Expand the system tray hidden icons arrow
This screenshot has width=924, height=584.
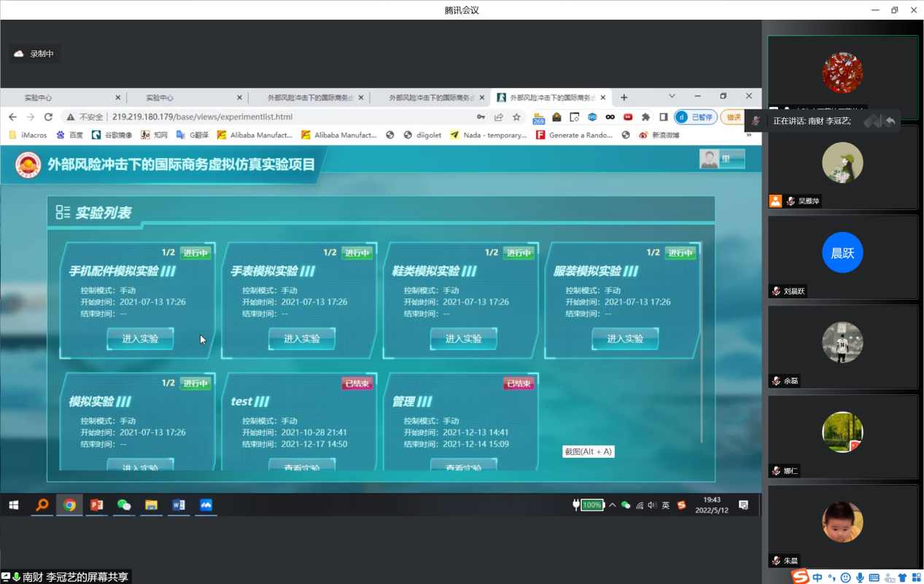coord(613,505)
